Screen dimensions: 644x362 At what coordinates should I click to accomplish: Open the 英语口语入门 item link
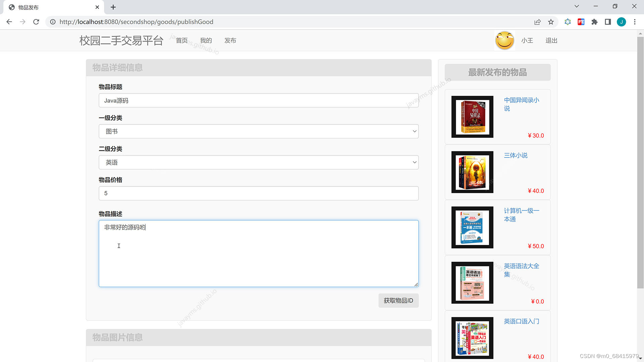pos(521,321)
